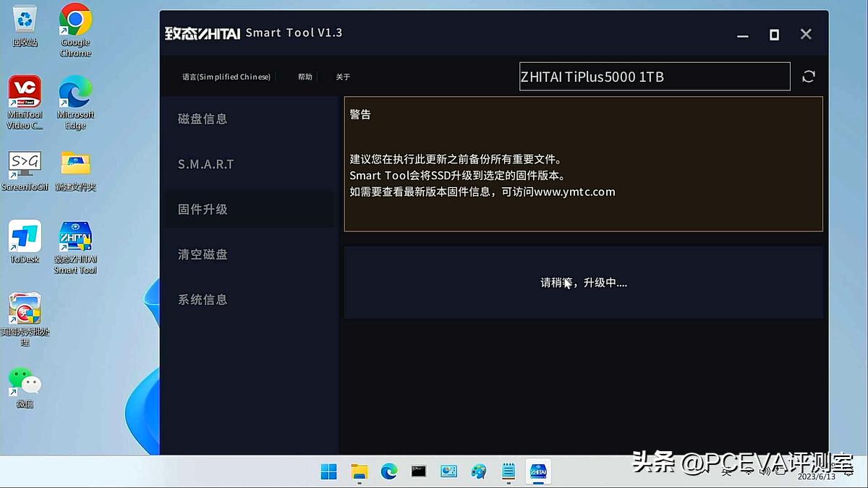The image size is (868, 488).
Task: Refresh the SSD device list
Action: 809,76
